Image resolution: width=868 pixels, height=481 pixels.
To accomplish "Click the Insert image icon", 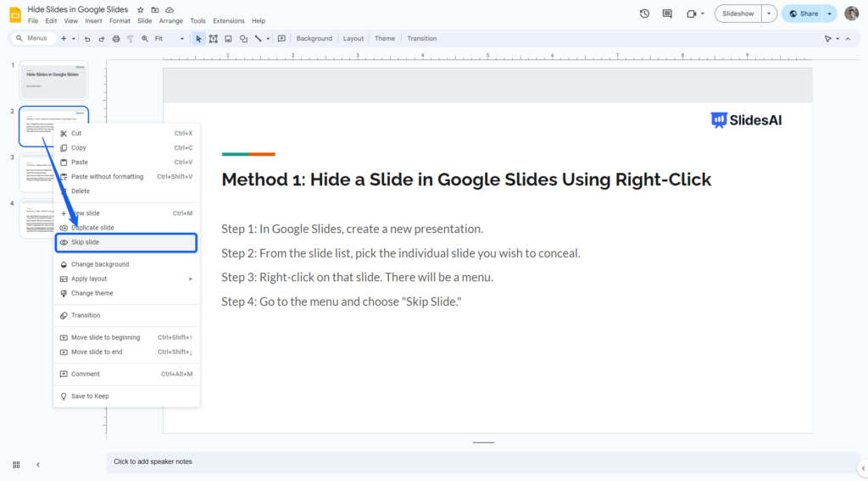I will pos(228,38).
